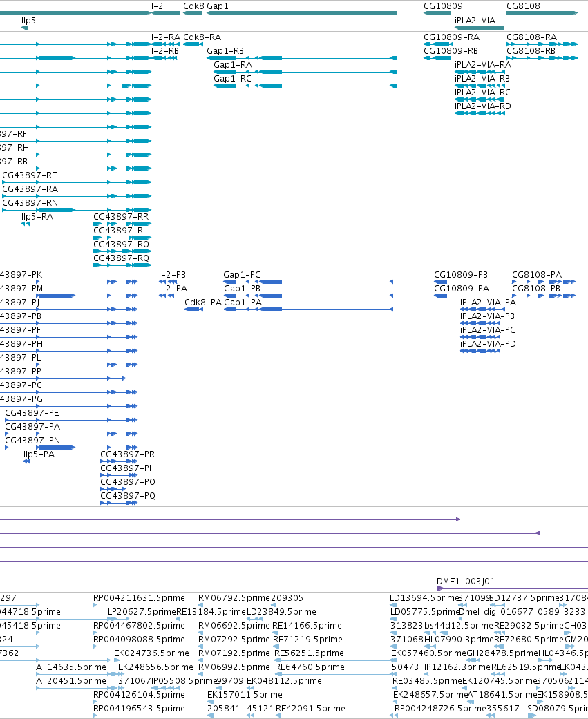Click the CG43897-PE protein label
The image size is (588, 719).
[x=32, y=413]
